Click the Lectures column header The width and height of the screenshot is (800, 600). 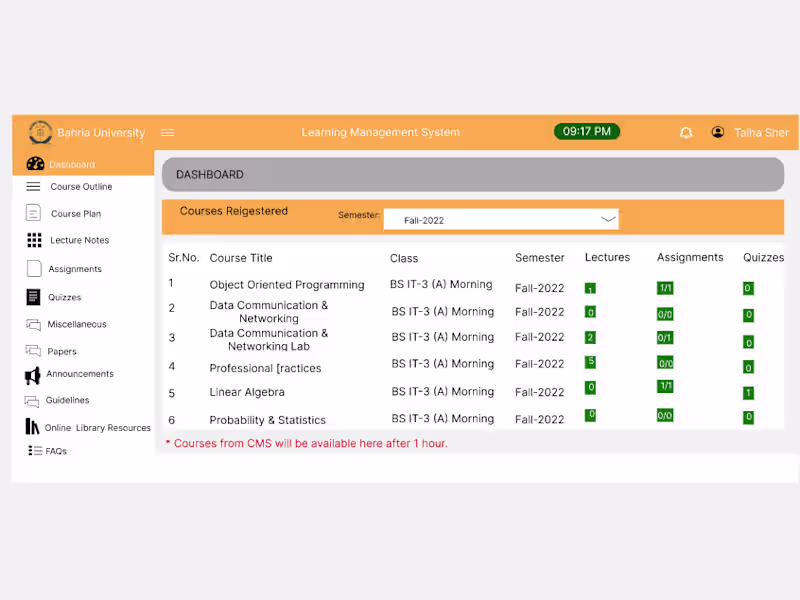(x=607, y=258)
